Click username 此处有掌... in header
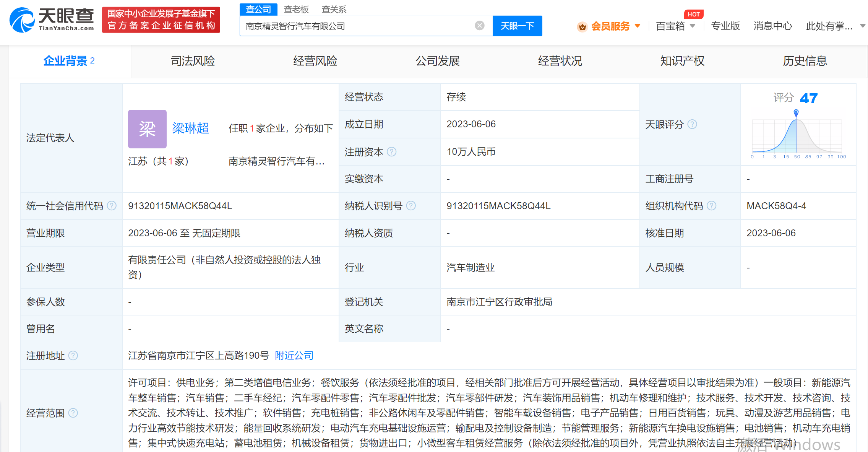The height and width of the screenshot is (452, 868). tap(829, 26)
